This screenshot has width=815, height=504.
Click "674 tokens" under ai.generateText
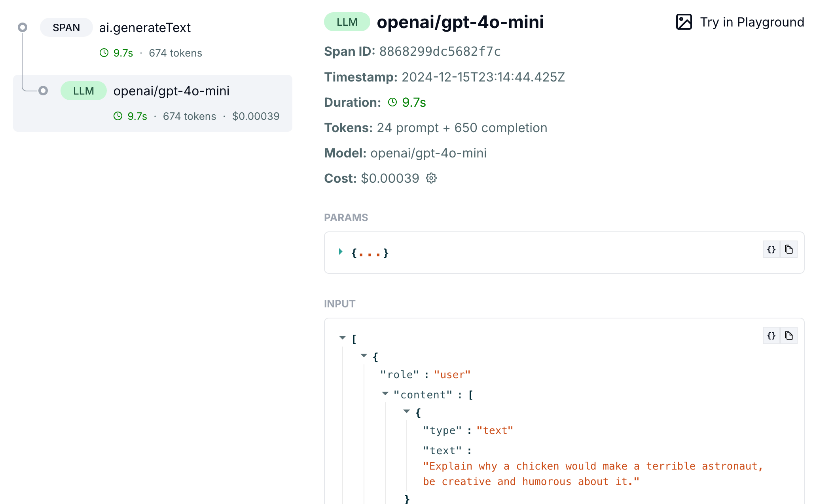(x=176, y=53)
